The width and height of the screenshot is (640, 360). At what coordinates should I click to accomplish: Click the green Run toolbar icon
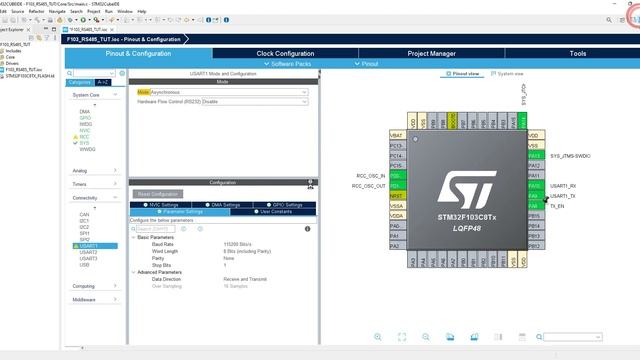click(83, 20)
